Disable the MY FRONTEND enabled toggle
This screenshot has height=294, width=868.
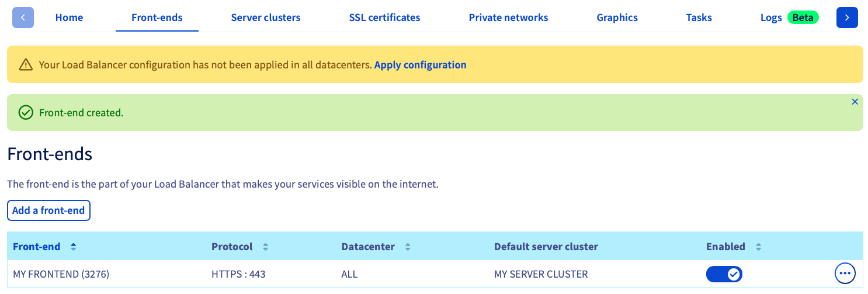click(724, 274)
